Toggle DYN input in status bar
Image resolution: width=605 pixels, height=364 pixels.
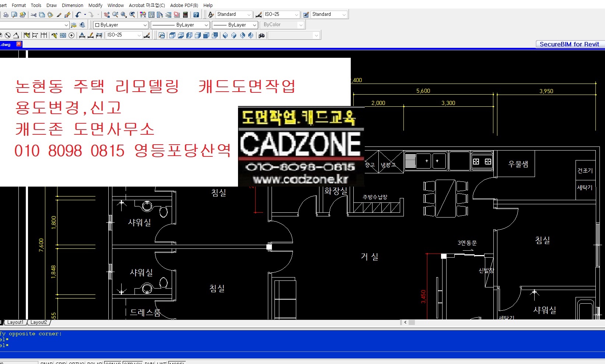(x=149, y=363)
